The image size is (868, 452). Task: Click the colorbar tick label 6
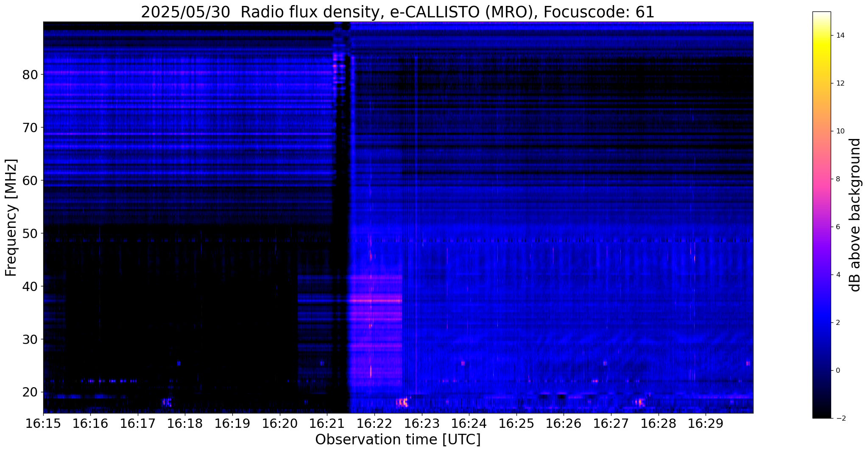(837, 227)
